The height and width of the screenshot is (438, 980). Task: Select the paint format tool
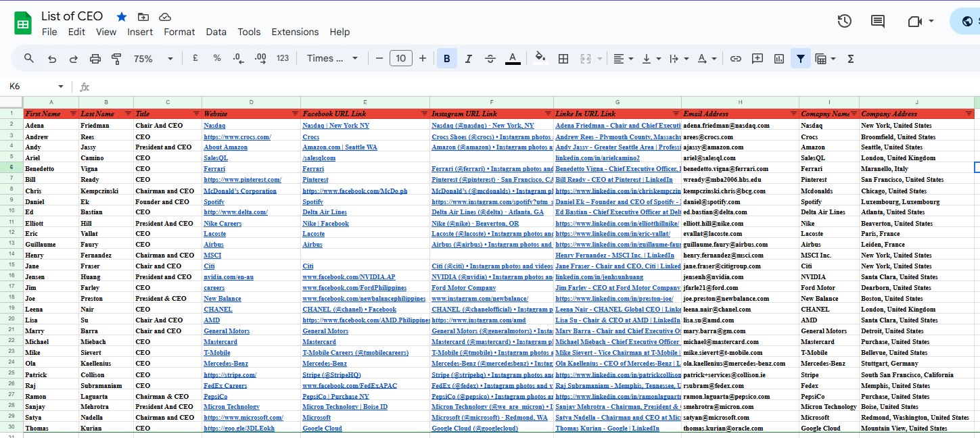click(116, 59)
